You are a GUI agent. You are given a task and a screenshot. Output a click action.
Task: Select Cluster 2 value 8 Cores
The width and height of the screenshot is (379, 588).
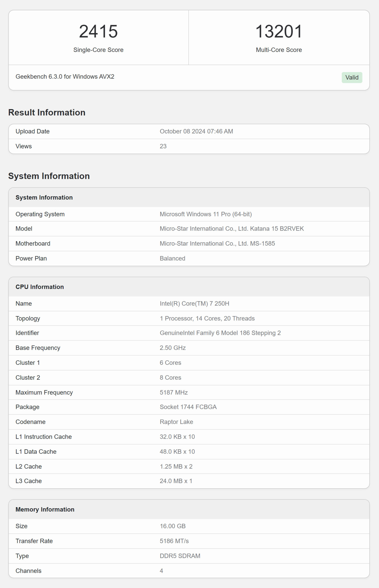coord(170,377)
